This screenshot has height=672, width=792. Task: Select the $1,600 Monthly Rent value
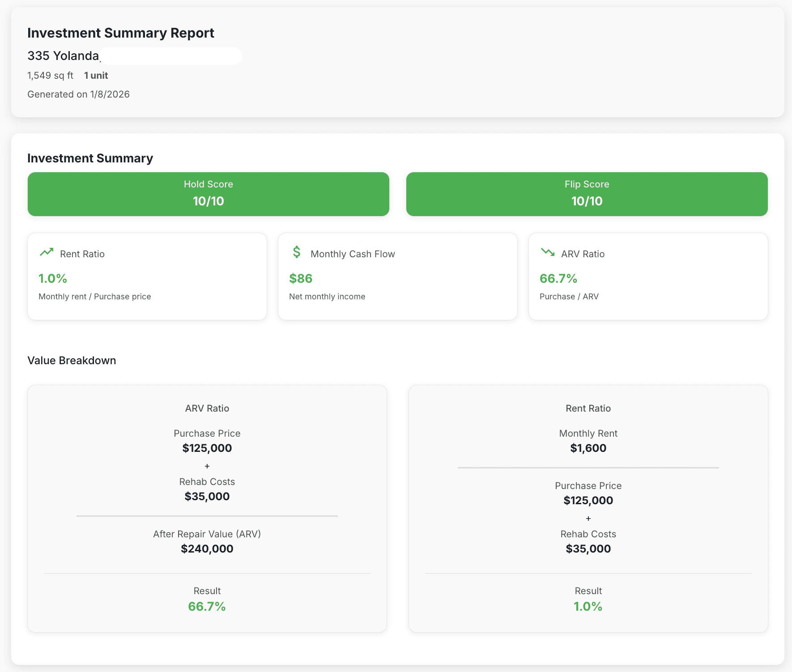pos(588,448)
